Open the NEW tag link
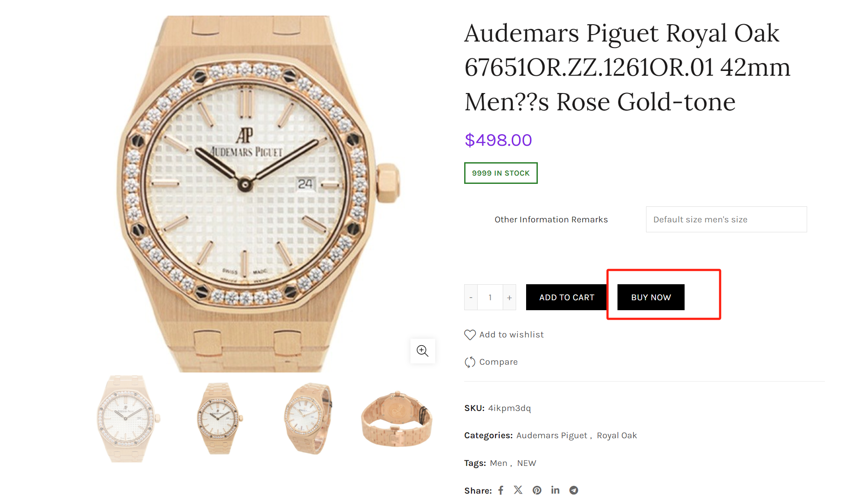The width and height of the screenshot is (863, 504). tap(527, 463)
